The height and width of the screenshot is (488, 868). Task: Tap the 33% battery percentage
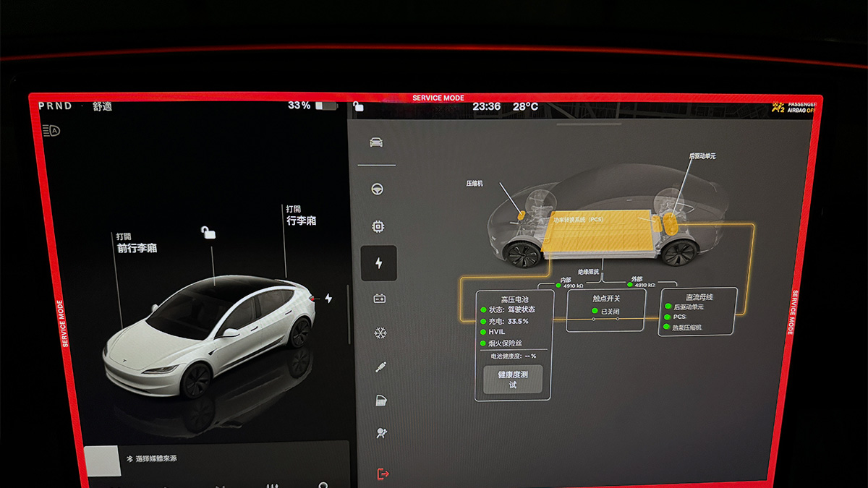[299, 106]
